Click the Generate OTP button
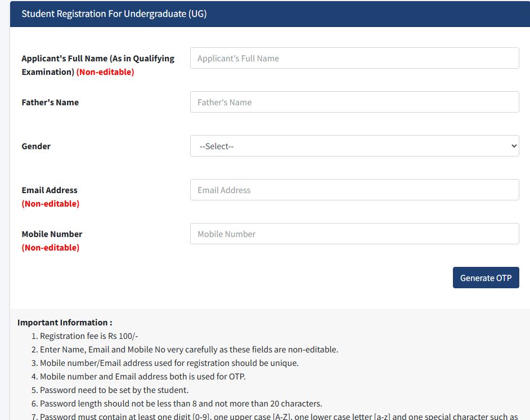The height and width of the screenshot is (420, 530). [x=486, y=278]
